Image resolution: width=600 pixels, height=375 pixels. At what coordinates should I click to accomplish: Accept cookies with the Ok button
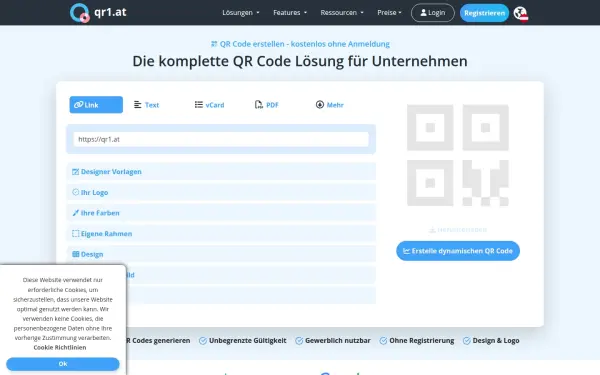[63, 364]
